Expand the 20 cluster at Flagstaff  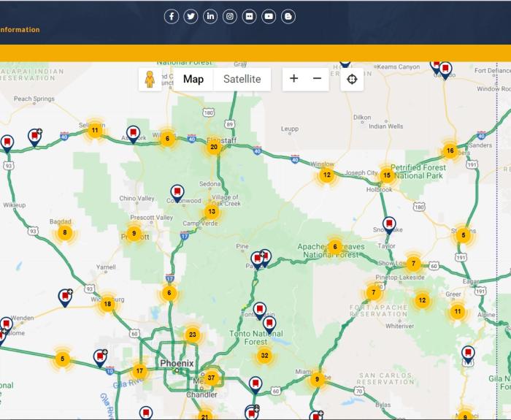point(214,147)
